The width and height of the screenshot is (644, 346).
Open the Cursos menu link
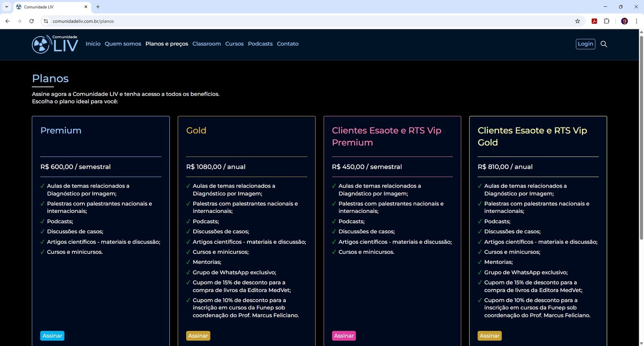coord(234,44)
